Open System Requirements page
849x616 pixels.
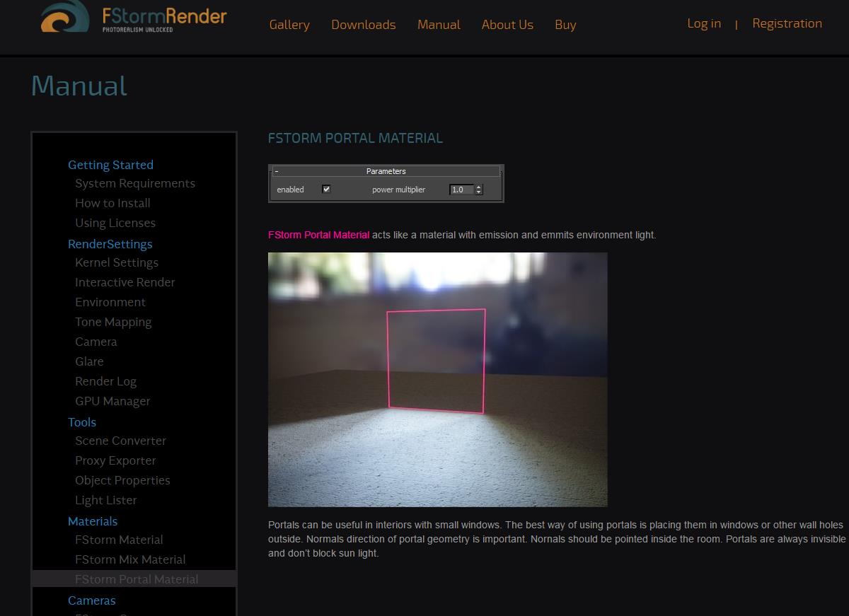(x=135, y=183)
